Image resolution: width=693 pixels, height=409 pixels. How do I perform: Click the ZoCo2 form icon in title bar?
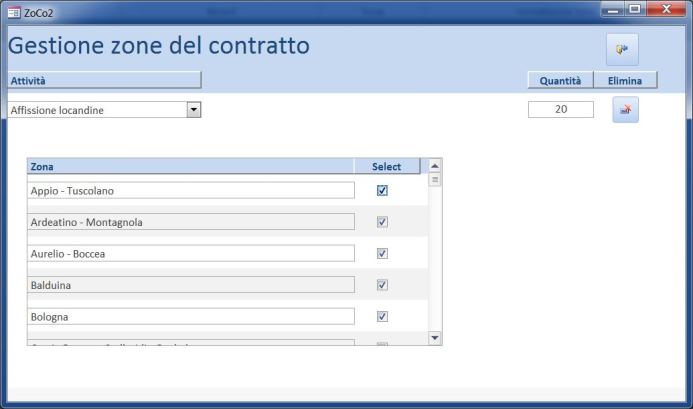click(x=14, y=12)
